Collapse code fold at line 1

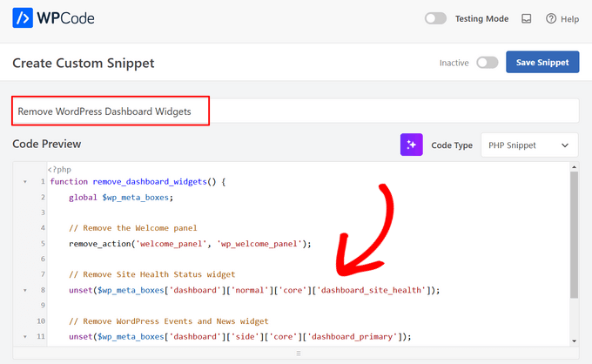pyautogui.click(x=25, y=182)
